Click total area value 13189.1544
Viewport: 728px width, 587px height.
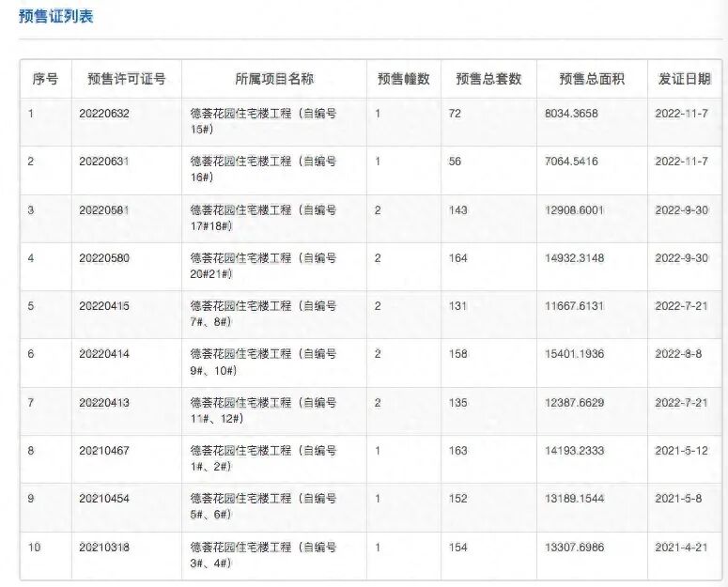pyautogui.click(x=574, y=499)
